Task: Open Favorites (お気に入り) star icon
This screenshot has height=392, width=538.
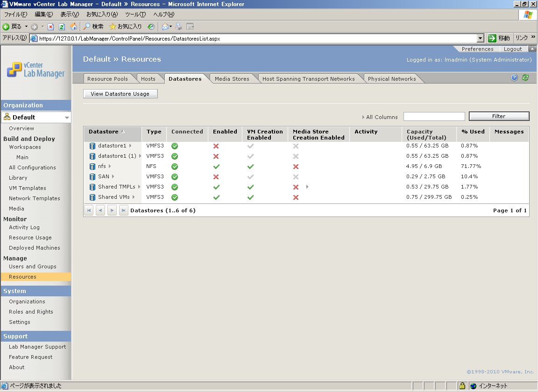Action: coord(113,27)
